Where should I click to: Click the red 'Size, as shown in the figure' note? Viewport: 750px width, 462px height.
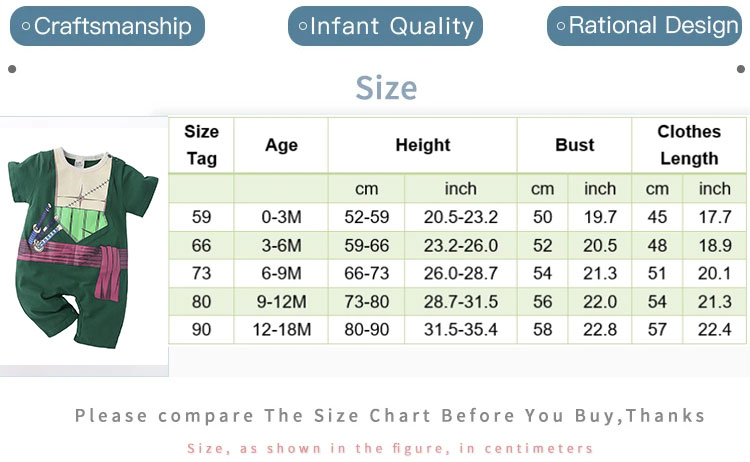pyautogui.click(x=390, y=448)
